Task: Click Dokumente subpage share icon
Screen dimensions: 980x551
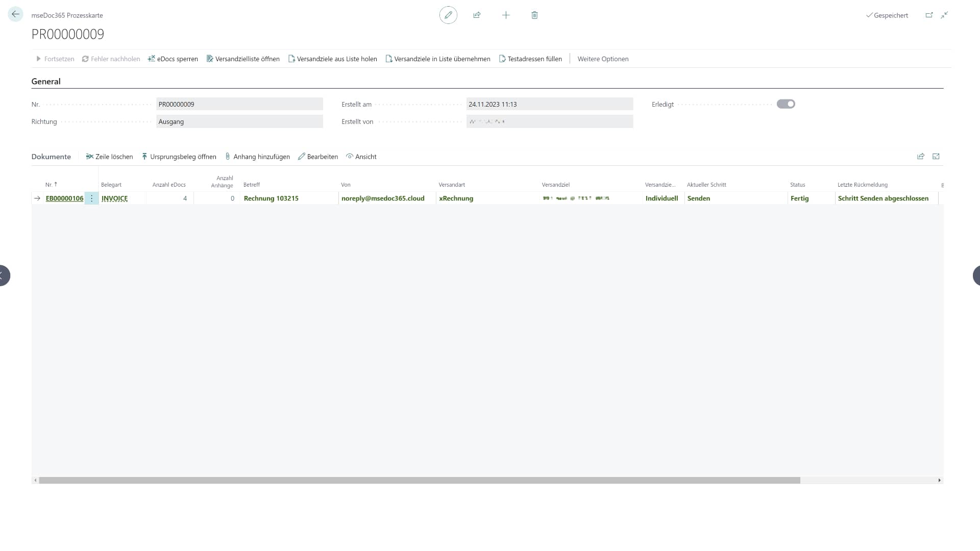Action: click(920, 157)
